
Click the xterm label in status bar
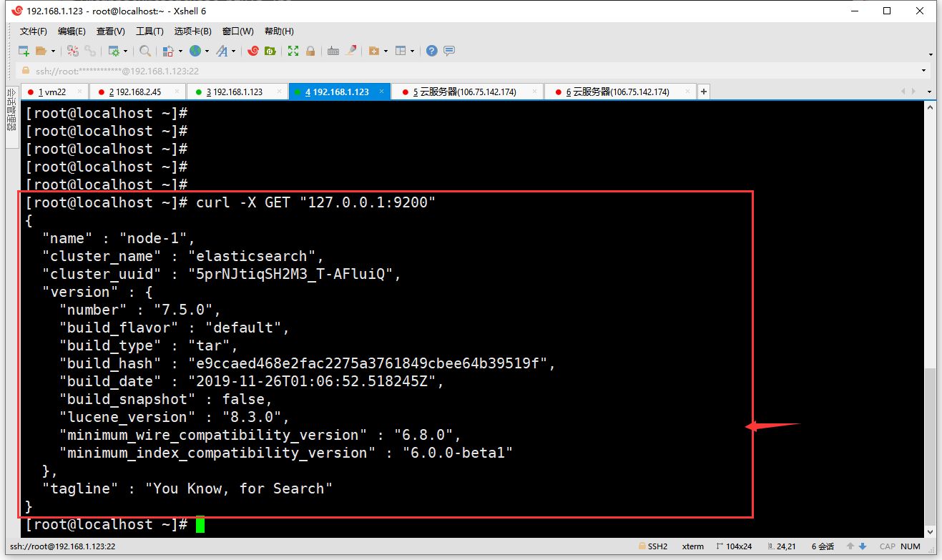pos(692,546)
